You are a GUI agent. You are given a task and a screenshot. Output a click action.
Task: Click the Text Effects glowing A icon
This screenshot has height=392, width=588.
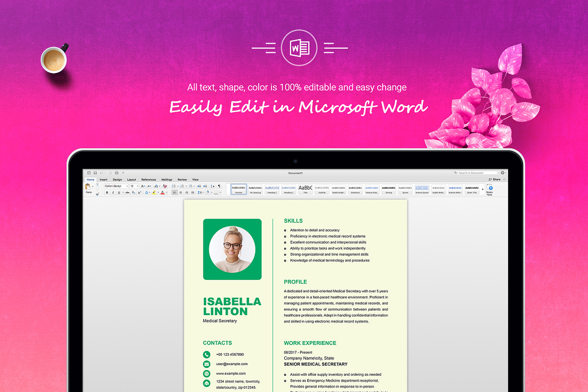147,193
